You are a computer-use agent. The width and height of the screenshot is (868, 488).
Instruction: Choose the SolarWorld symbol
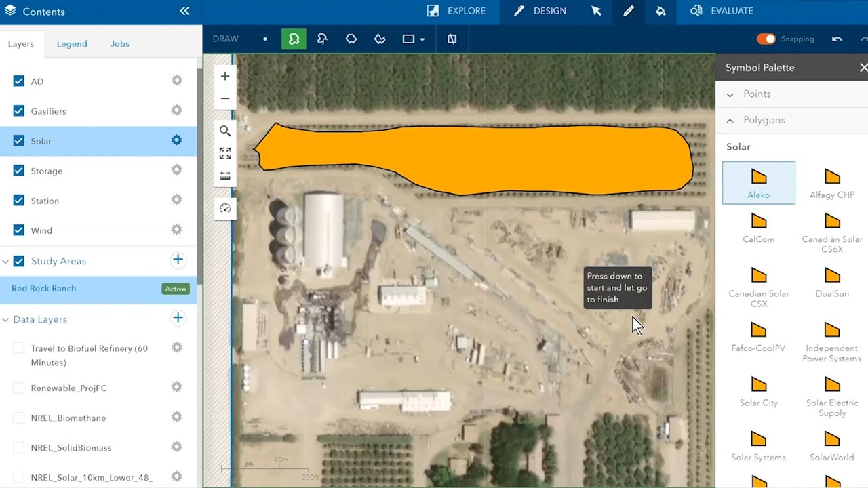(832, 446)
